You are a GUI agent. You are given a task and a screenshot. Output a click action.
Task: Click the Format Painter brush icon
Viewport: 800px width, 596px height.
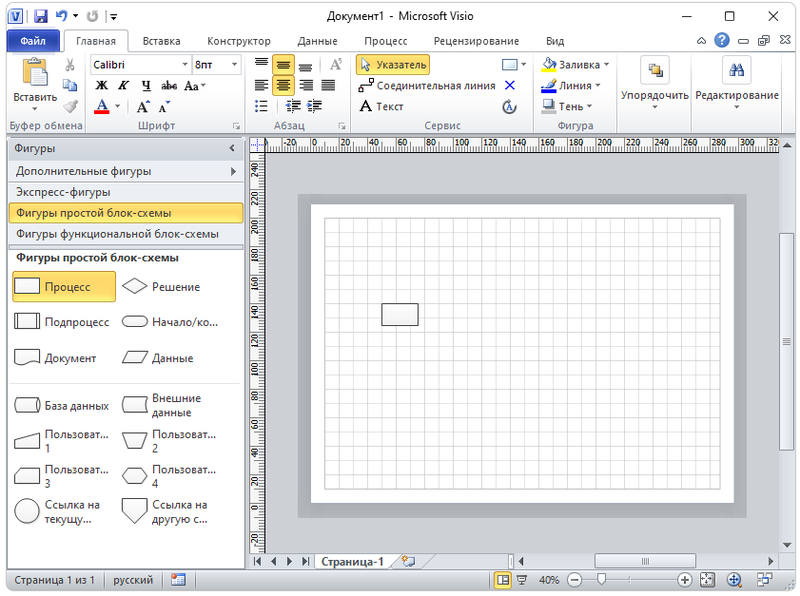point(70,106)
